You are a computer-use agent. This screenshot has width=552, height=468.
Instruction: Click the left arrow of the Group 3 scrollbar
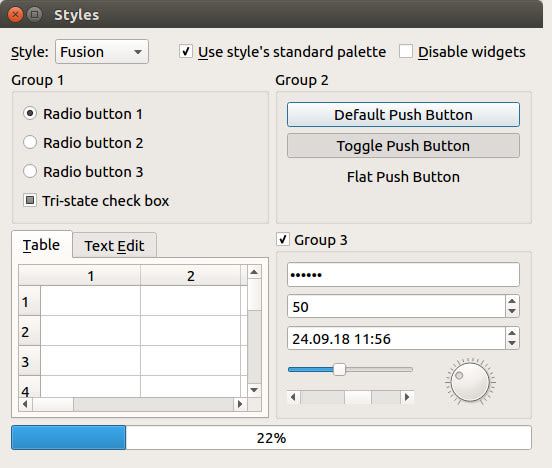(293, 397)
